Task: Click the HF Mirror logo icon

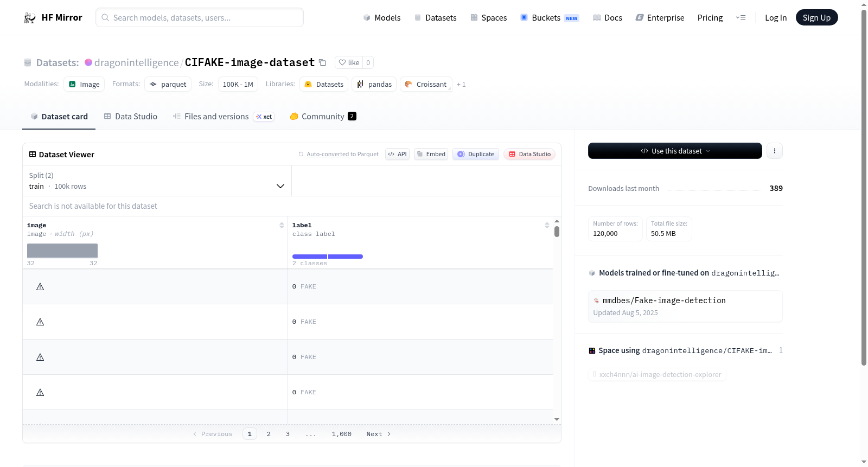Action: [x=30, y=18]
